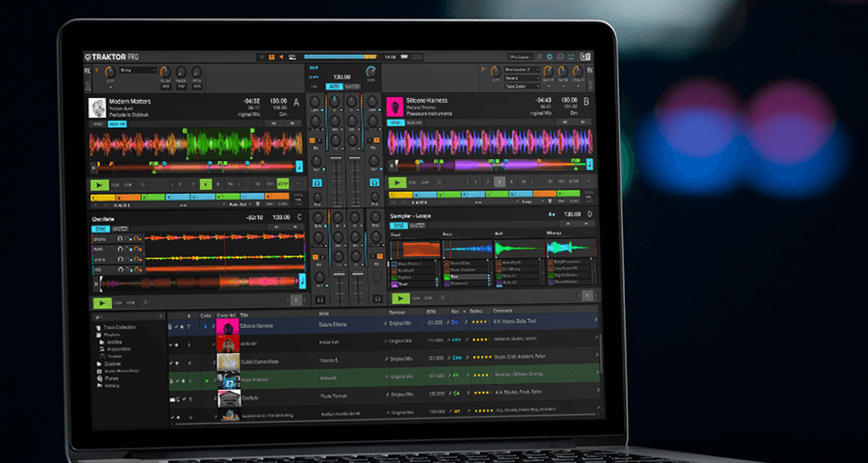Click the Traktor Pro logo in the header
This screenshot has width=868, height=463.
[x=112, y=56]
